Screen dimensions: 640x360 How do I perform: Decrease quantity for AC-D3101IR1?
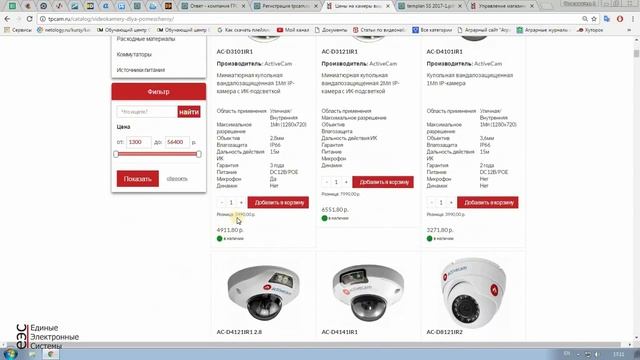[x=222, y=202]
